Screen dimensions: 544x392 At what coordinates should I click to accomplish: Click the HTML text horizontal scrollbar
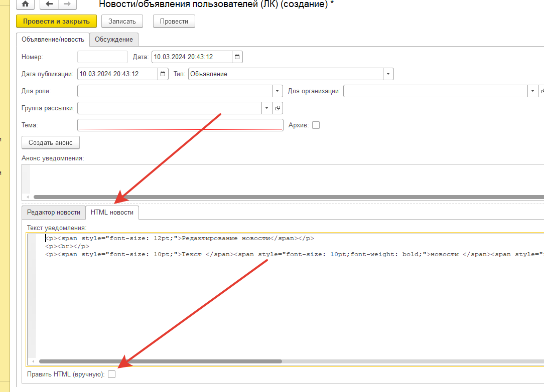tap(161, 361)
